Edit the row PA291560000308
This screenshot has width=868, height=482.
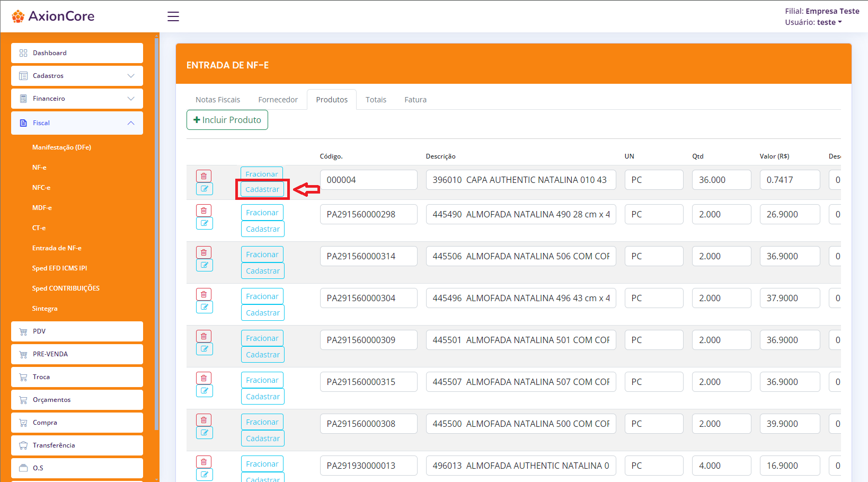pos(204,433)
